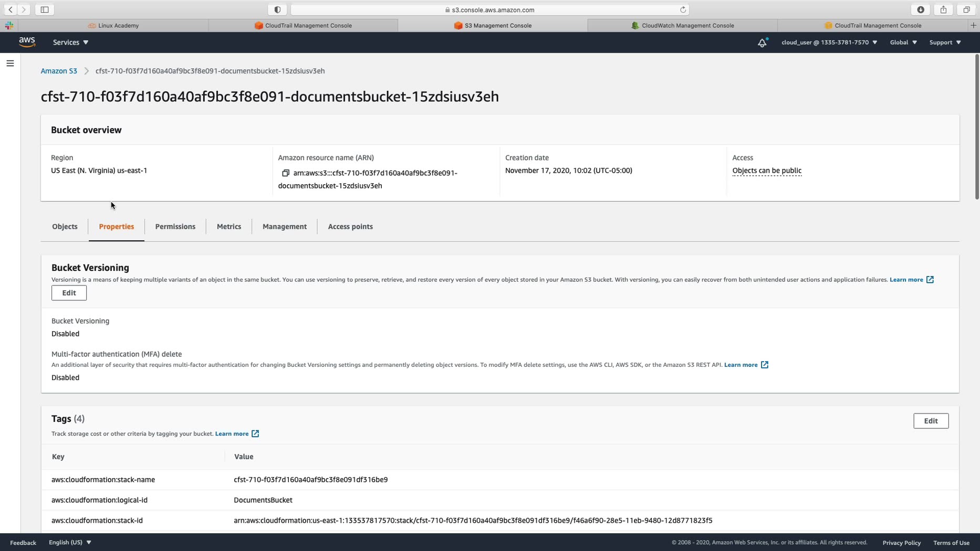This screenshot has height=551, width=980.
Task: Click the US East (N. Virginia) us-east-1 region text
Action: click(x=99, y=171)
